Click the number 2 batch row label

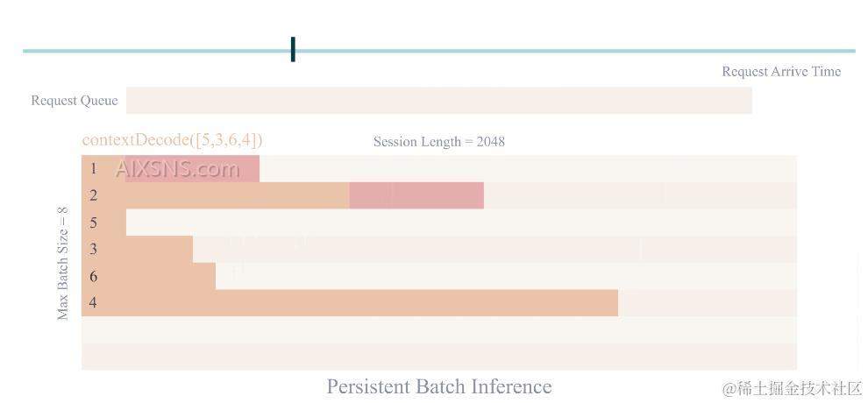tap(93, 195)
